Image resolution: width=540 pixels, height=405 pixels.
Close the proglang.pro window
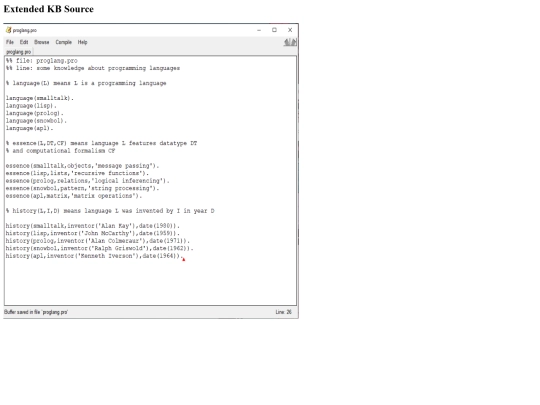290,30
